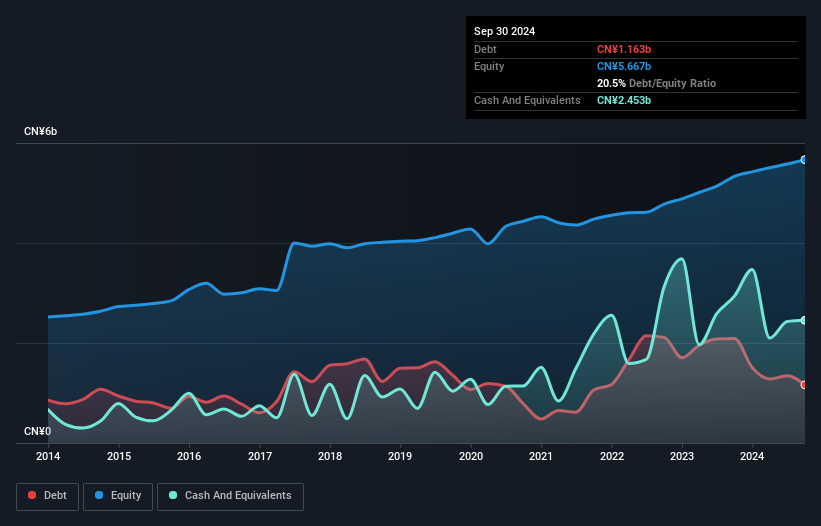Click the 2023 x-axis label
The width and height of the screenshot is (821, 526).
click(682, 456)
